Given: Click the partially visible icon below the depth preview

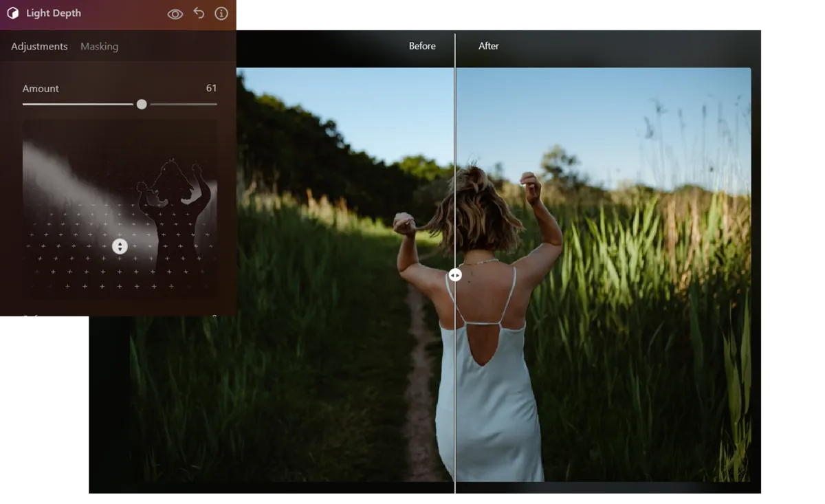Looking at the screenshot, I should pos(36,316).
